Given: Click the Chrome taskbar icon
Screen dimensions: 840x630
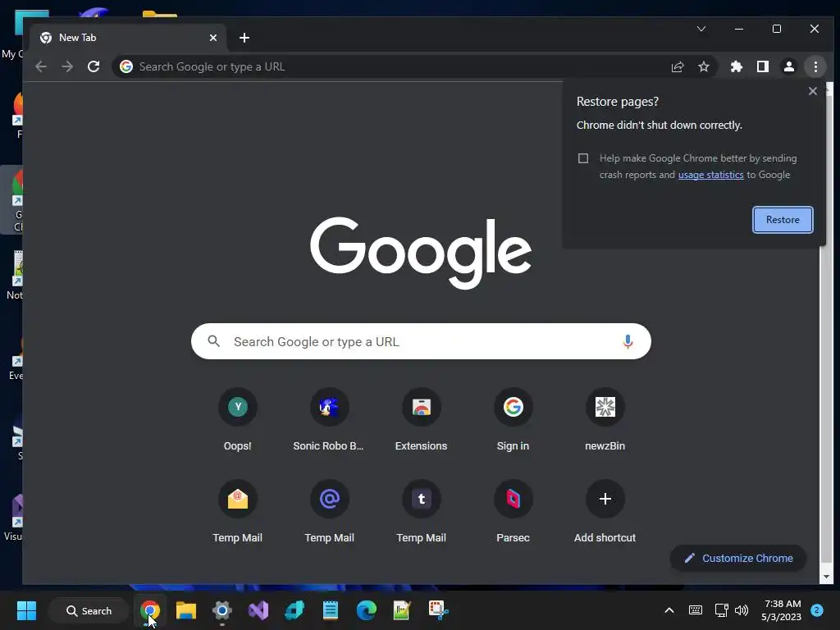Looking at the screenshot, I should (150, 610).
